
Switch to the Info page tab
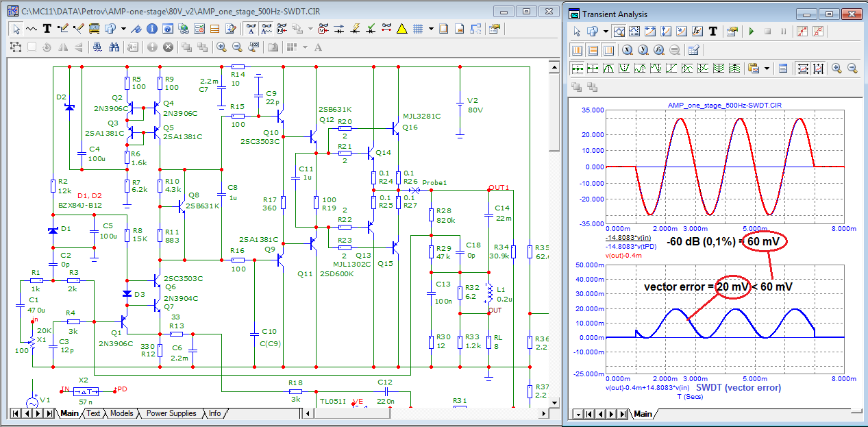click(214, 413)
